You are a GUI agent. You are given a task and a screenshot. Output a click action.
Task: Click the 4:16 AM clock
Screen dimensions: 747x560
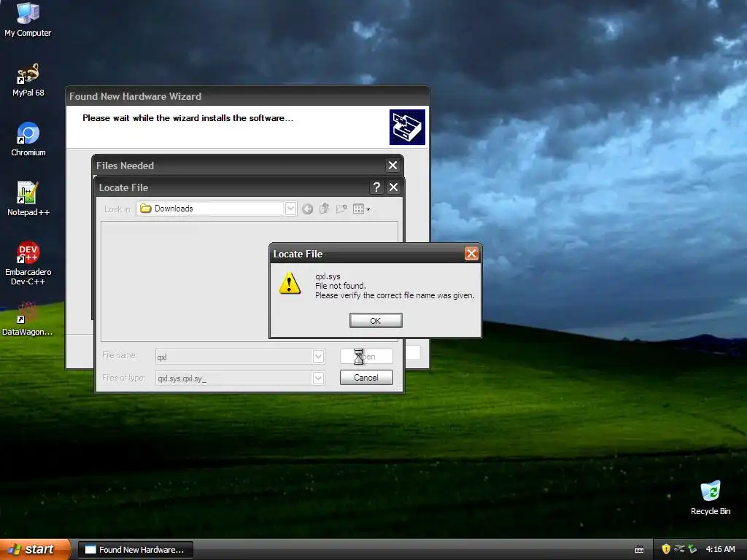[x=720, y=549]
